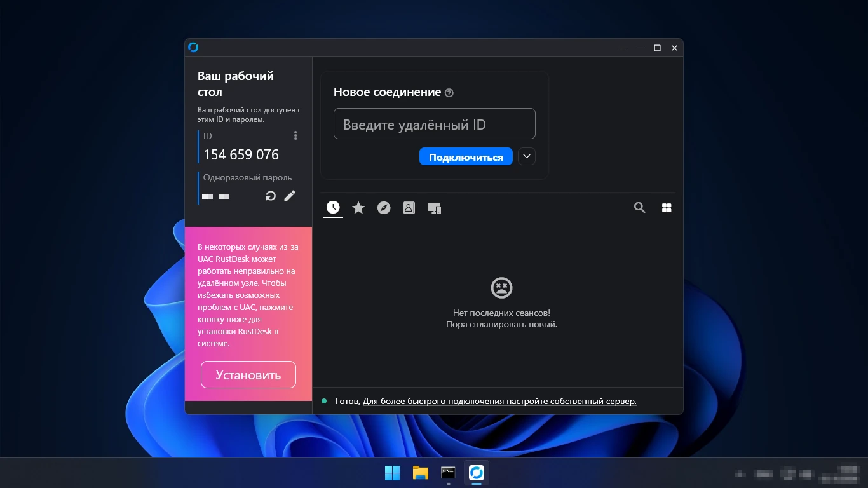The height and width of the screenshot is (488, 868).
Task: Open link to set up own server
Action: [499, 402]
